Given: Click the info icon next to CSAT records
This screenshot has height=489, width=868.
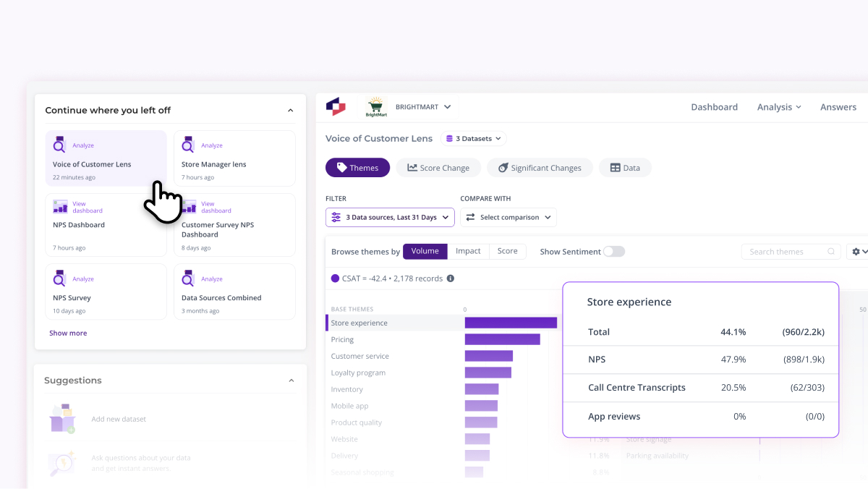Looking at the screenshot, I should 451,278.
